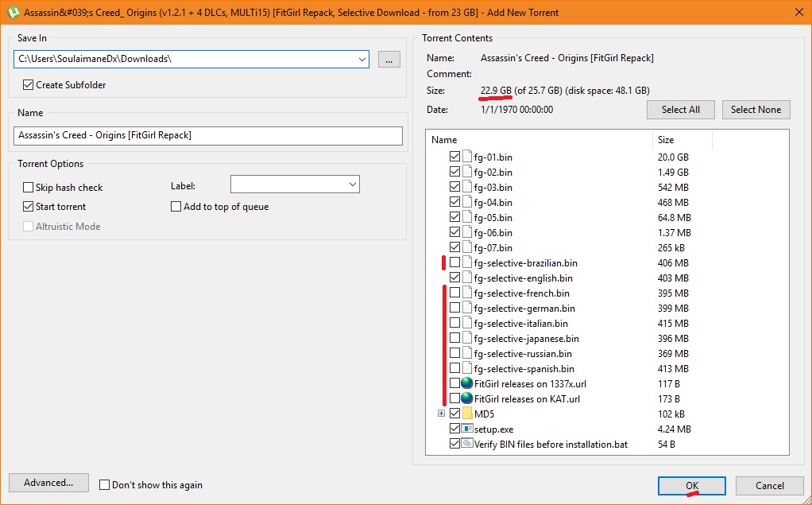Click the fg-selective-brazilian.bin file icon
Image resolution: width=812 pixels, height=505 pixels.
(x=467, y=262)
